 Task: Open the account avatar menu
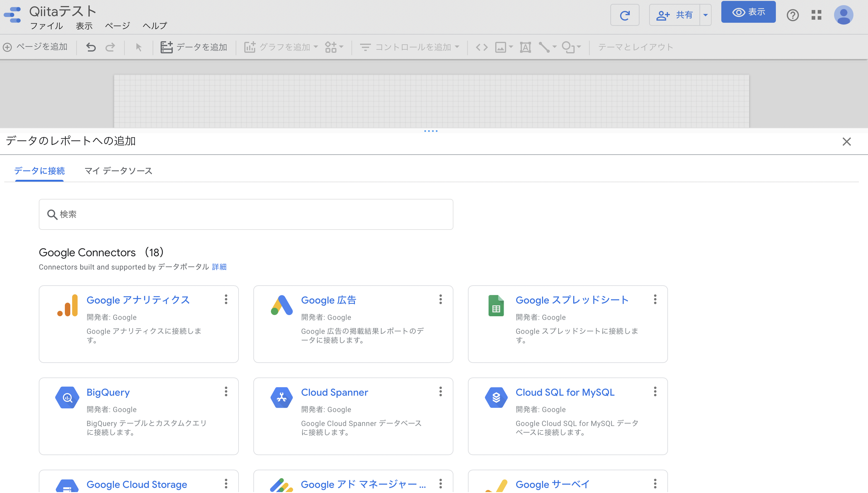(843, 15)
